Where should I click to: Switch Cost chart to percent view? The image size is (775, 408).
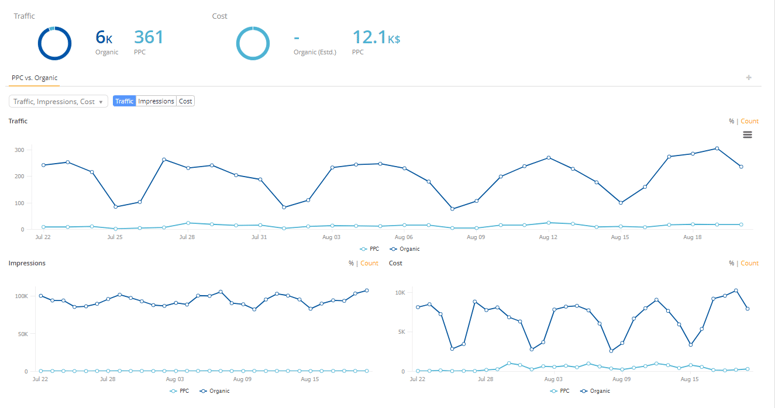[x=731, y=264]
